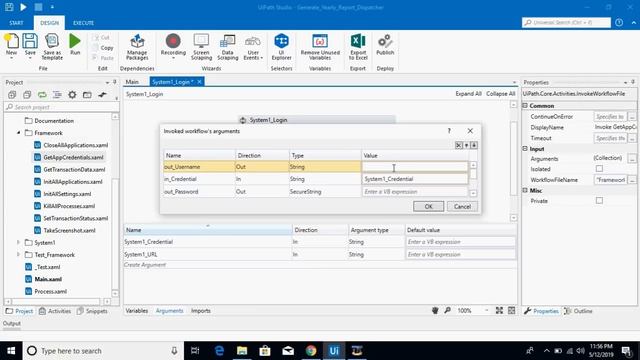
Task: Collapse the Common properties section
Action: pos(525,105)
